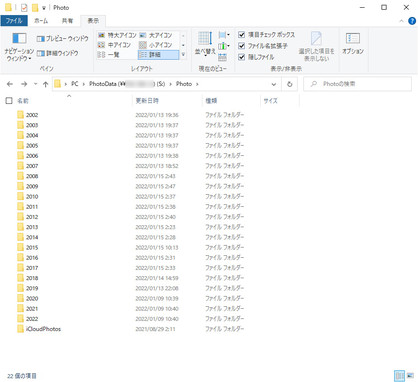
Task: Go back with the left arrow
Action: pos(10,84)
